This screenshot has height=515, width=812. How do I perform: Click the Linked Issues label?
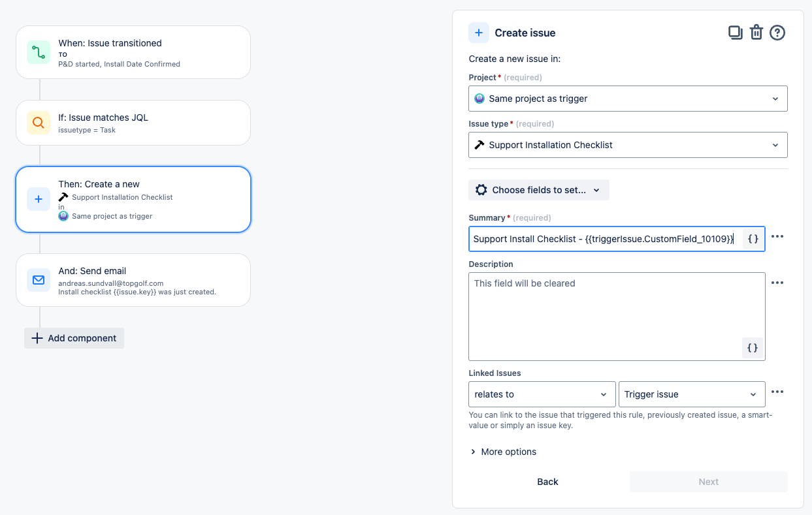(x=495, y=373)
